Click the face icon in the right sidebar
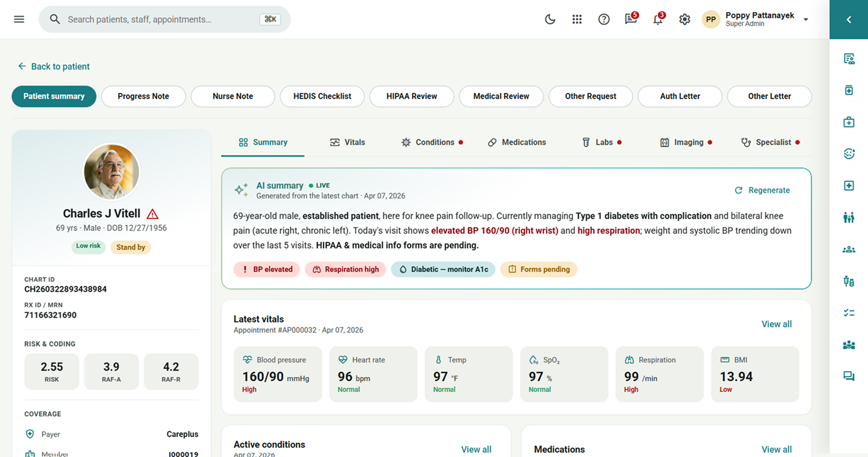The width and height of the screenshot is (868, 457). point(849,154)
